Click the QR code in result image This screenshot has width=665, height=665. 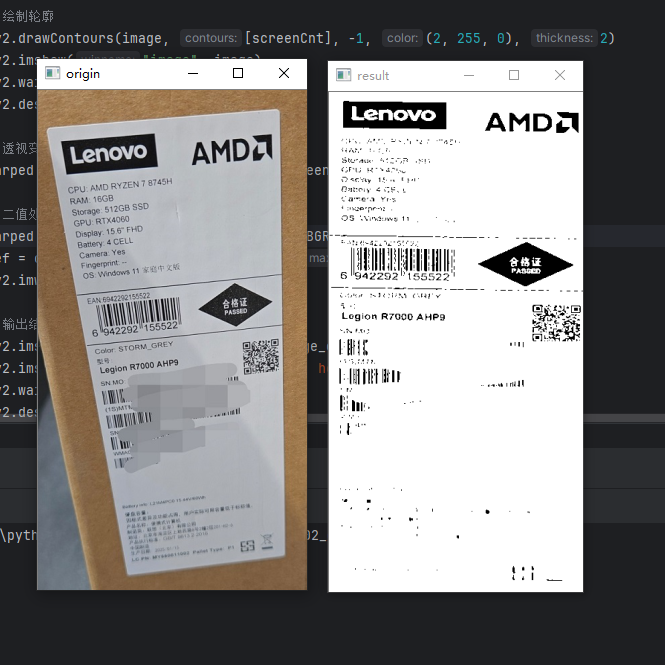click(556, 323)
